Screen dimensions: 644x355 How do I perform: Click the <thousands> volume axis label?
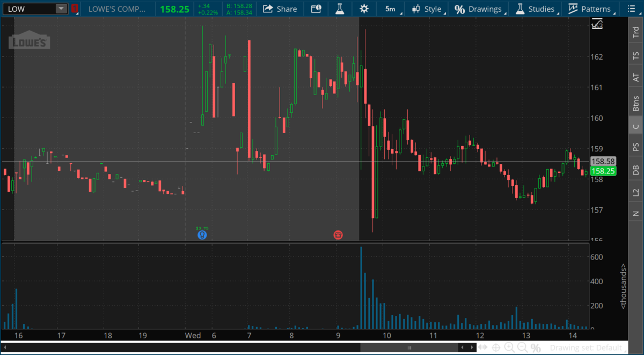[624, 286]
